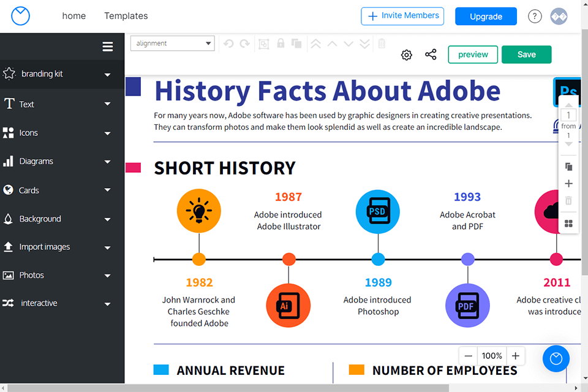Screen dimensions: 588x392
Task: Delete page trash icon in right panel
Action: coord(568,201)
